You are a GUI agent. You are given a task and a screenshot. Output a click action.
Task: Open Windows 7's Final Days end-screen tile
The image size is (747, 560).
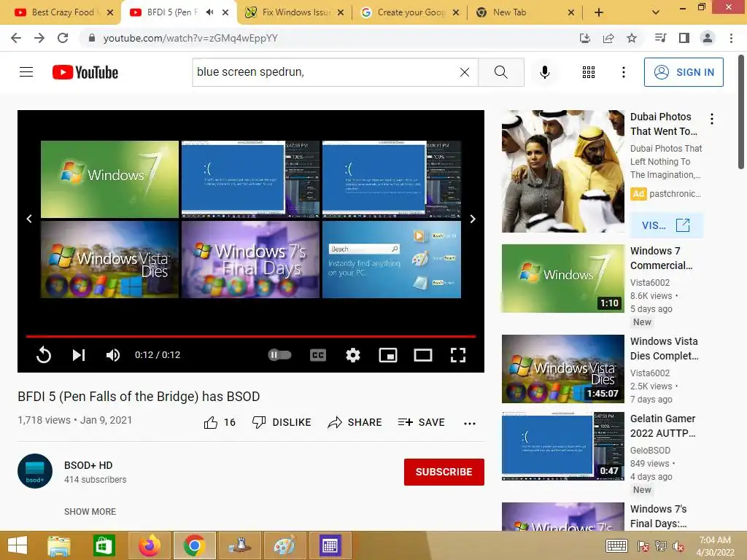click(x=251, y=259)
